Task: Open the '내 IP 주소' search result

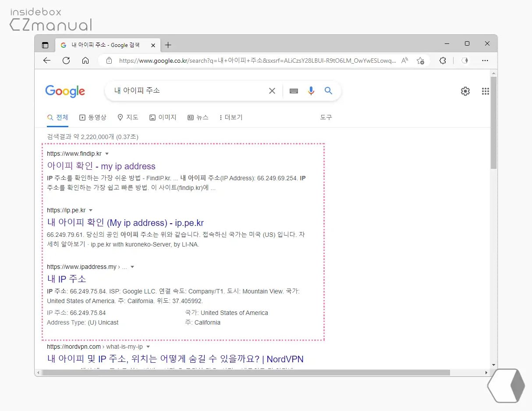Action: click(x=67, y=279)
